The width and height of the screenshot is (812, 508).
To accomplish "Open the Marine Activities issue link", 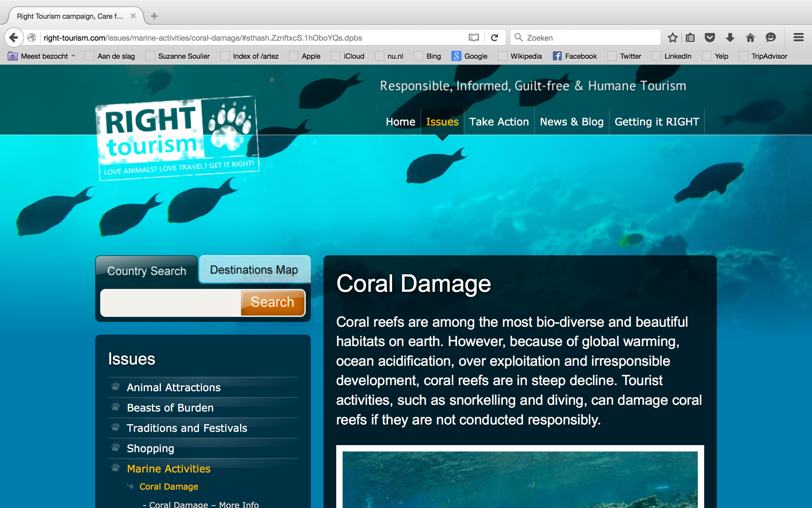I will coord(169,469).
